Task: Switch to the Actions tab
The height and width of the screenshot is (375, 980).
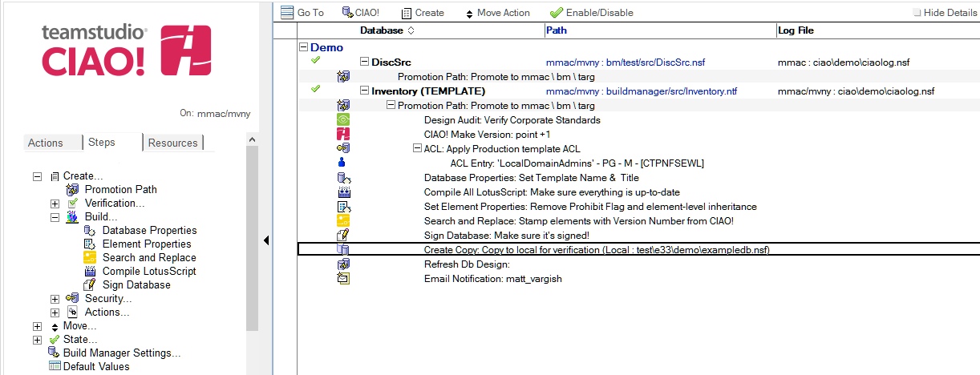Action: tap(46, 143)
